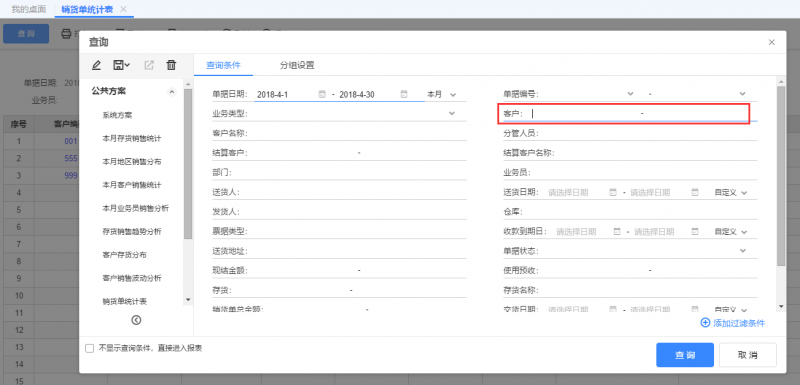Click customer code 999 in background table
The image size is (800, 385).
point(70,175)
